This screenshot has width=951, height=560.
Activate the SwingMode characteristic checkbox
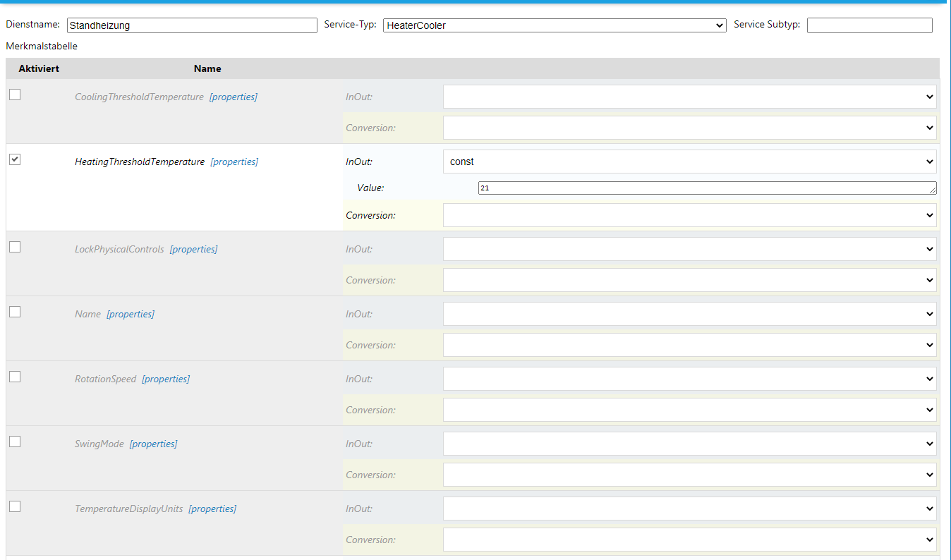pyautogui.click(x=15, y=442)
